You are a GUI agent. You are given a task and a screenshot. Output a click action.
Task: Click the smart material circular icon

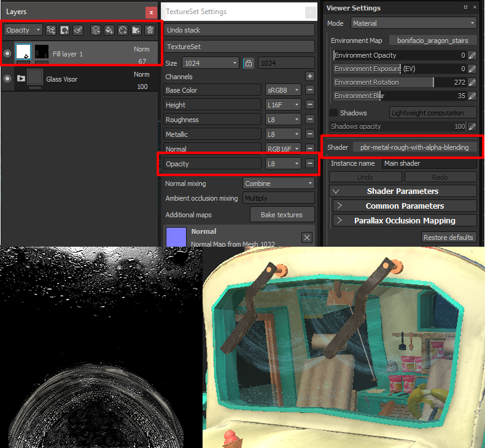(x=123, y=30)
